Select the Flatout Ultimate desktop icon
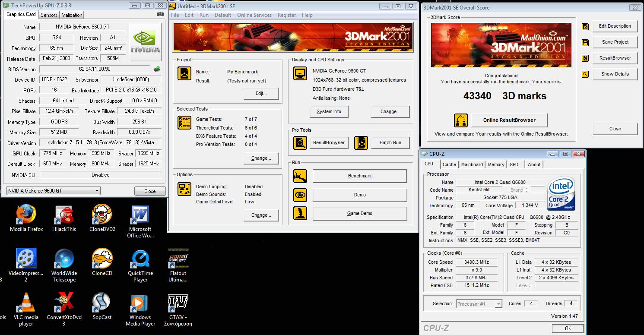Screen dimensions: 644x335 tap(178, 265)
